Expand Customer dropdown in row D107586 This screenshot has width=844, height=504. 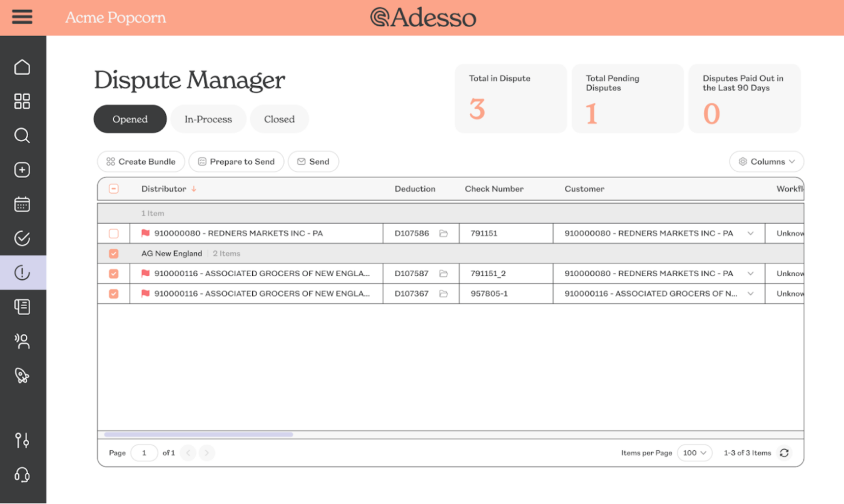click(x=751, y=233)
